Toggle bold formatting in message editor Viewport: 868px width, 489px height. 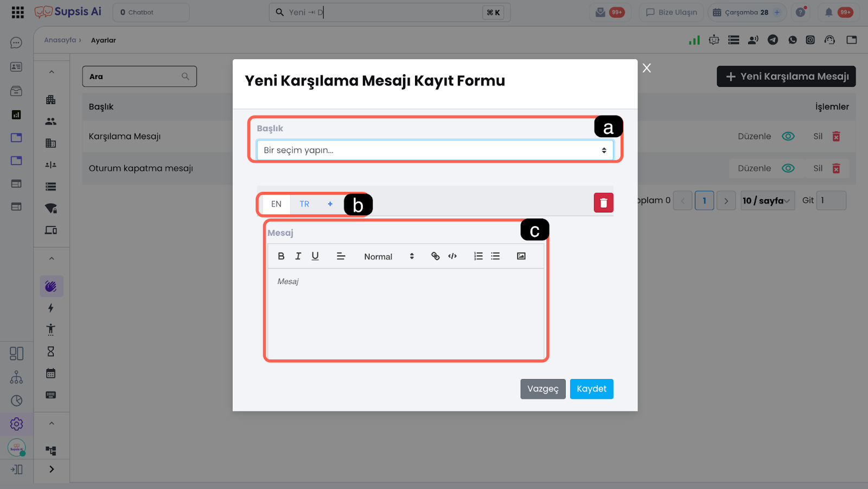[281, 256]
